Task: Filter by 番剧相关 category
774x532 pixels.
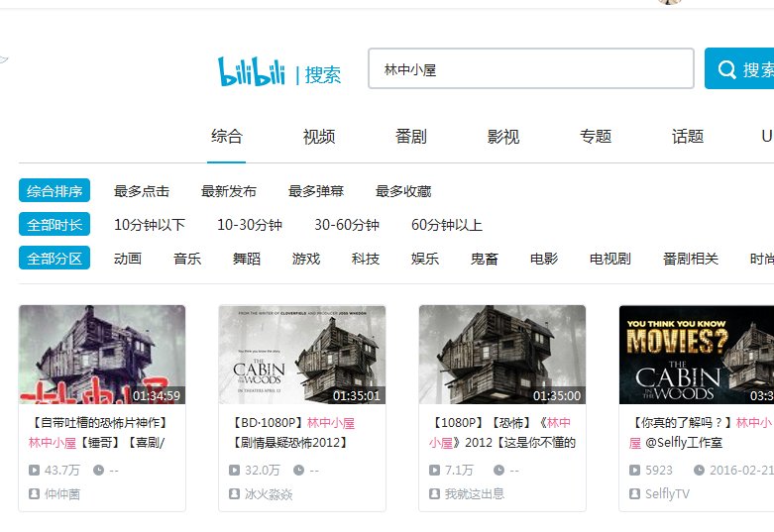Action: pyautogui.click(x=691, y=259)
